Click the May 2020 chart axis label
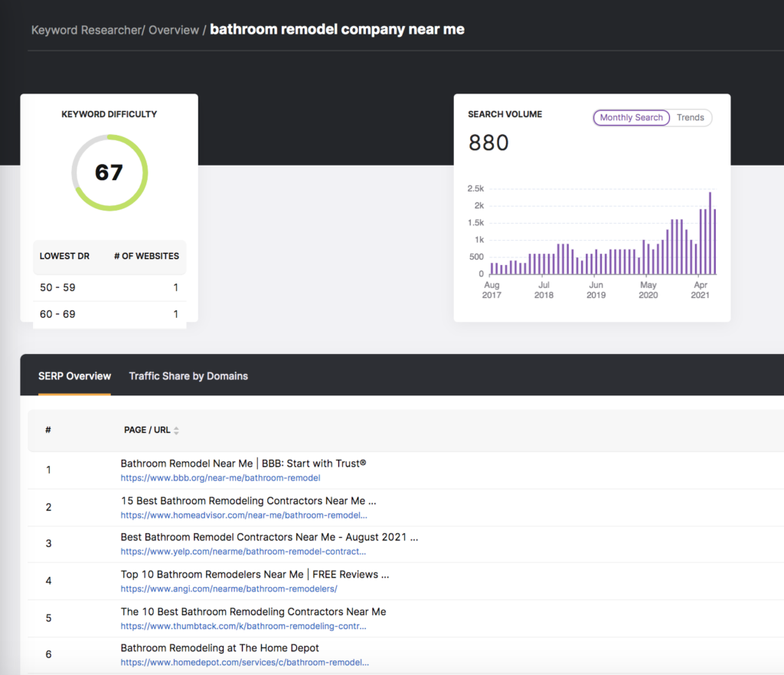The width and height of the screenshot is (784, 675). click(648, 290)
